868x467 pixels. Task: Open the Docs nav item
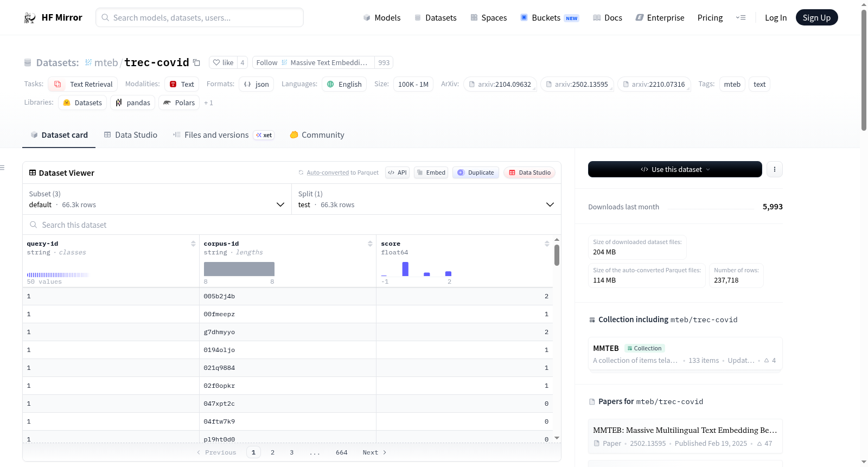tap(608, 18)
